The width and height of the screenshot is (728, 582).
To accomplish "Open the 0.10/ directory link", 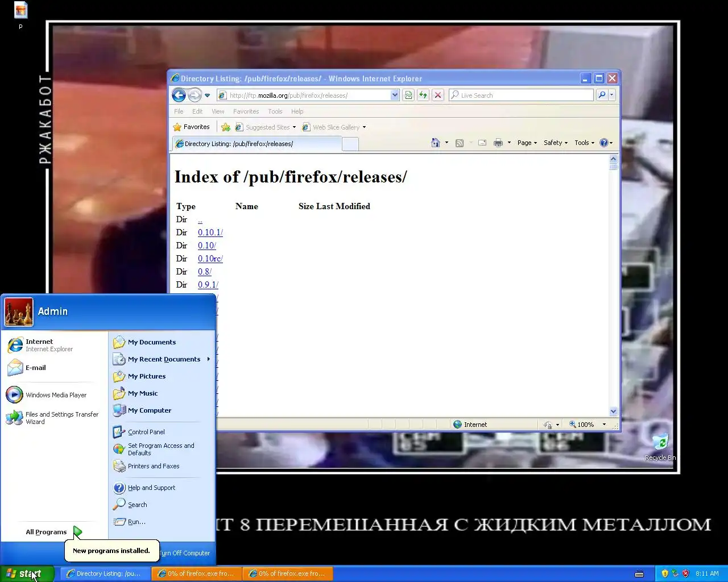I will pyautogui.click(x=207, y=246).
